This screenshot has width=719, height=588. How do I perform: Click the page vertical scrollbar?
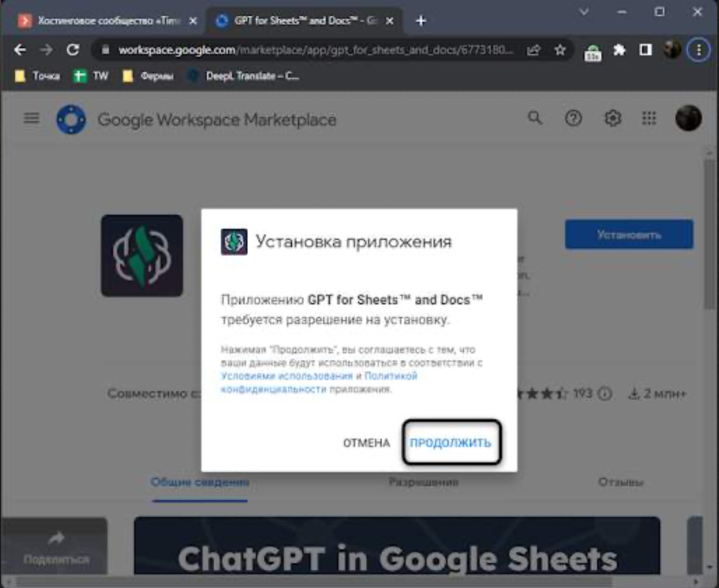pos(709,234)
